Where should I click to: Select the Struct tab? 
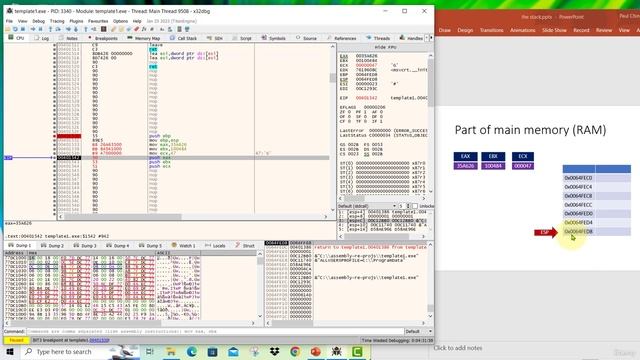click(x=245, y=245)
